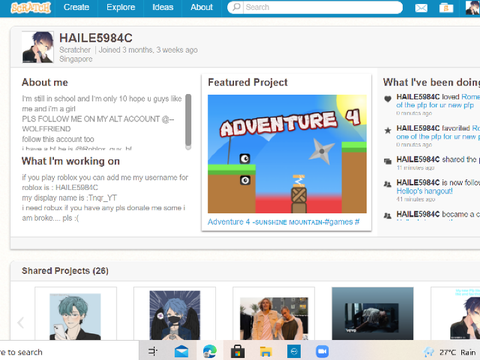The width and height of the screenshot is (480, 360).
Task: Open the two people photo project thumbnail
Action: 274,318
